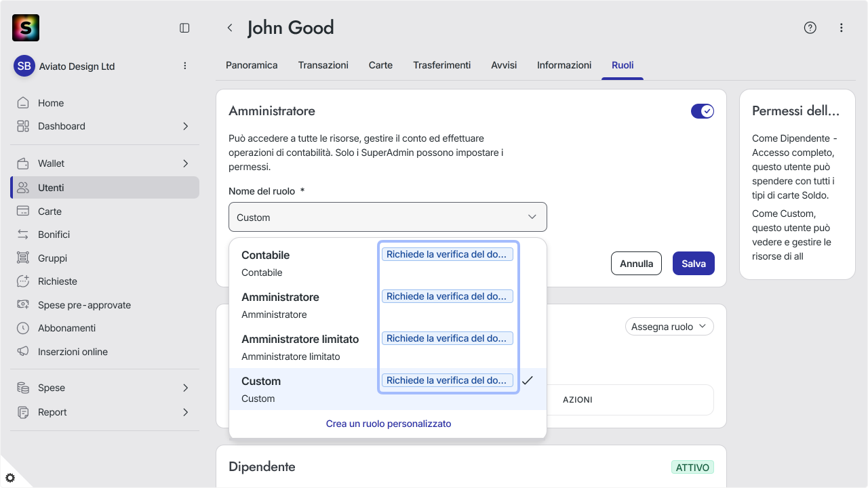
Task: Switch to the Informazioni tab
Action: [564, 65]
